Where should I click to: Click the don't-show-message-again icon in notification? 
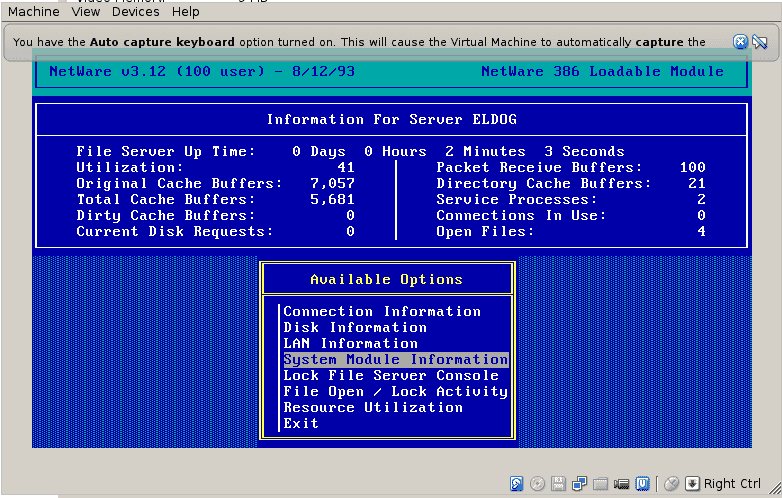(760, 42)
